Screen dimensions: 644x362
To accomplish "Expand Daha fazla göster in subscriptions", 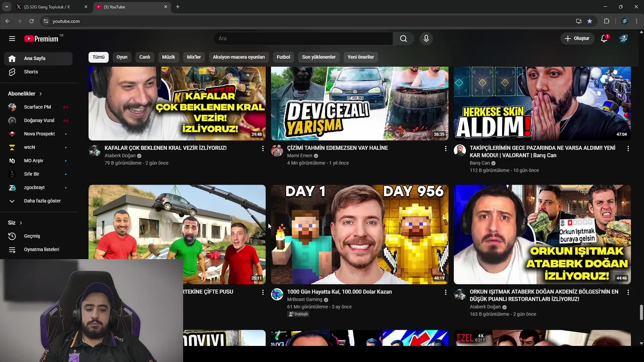I will 38,201.
